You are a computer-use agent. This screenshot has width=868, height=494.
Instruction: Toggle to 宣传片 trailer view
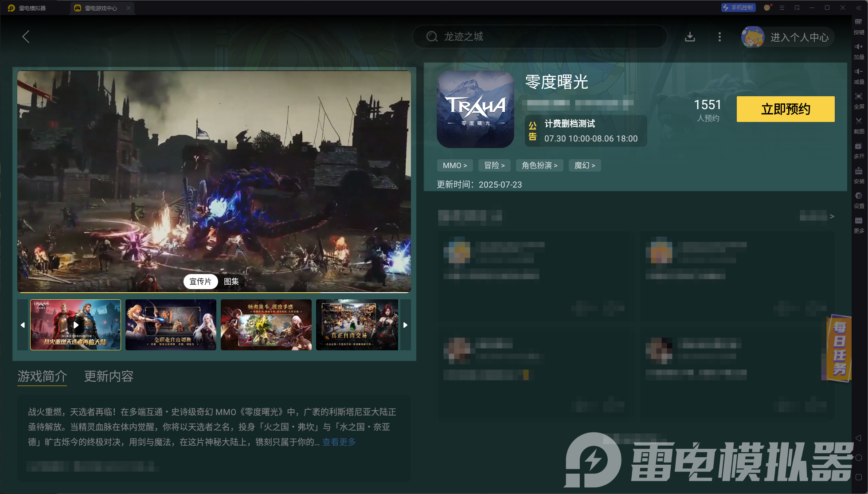pyautogui.click(x=200, y=282)
